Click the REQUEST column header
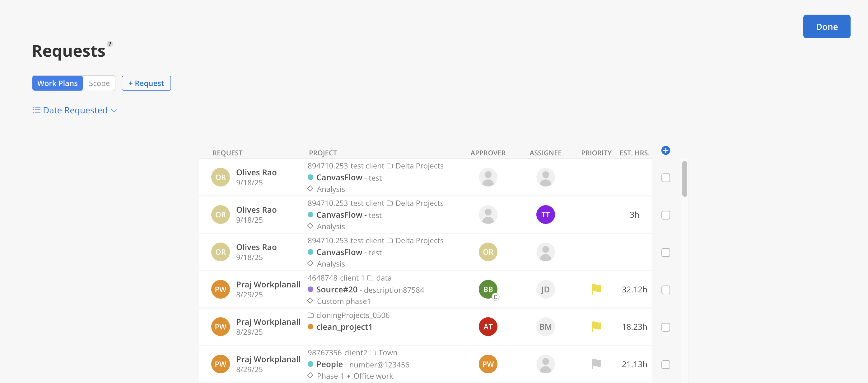The width and height of the screenshot is (868, 383). coord(227,153)
